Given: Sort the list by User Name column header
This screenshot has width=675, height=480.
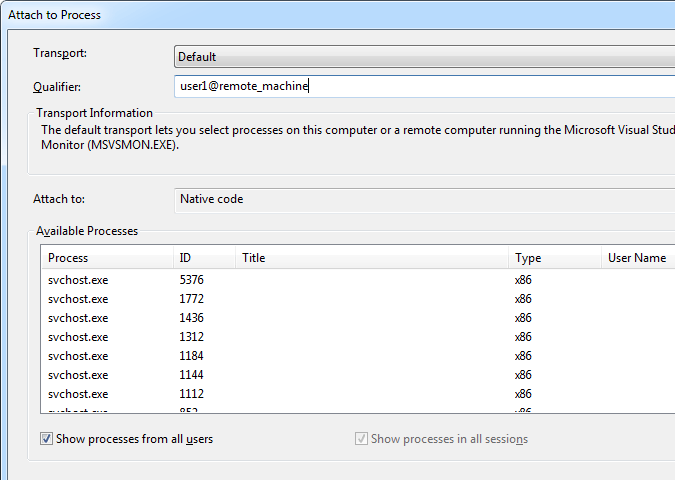Looking at the screenshot, I should point(638,258).
